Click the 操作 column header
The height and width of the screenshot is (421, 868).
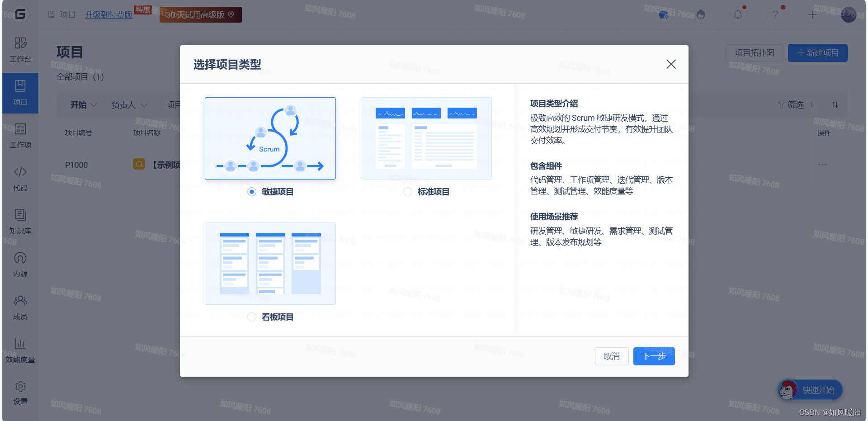pyautogui.click(x=824, y=132)
